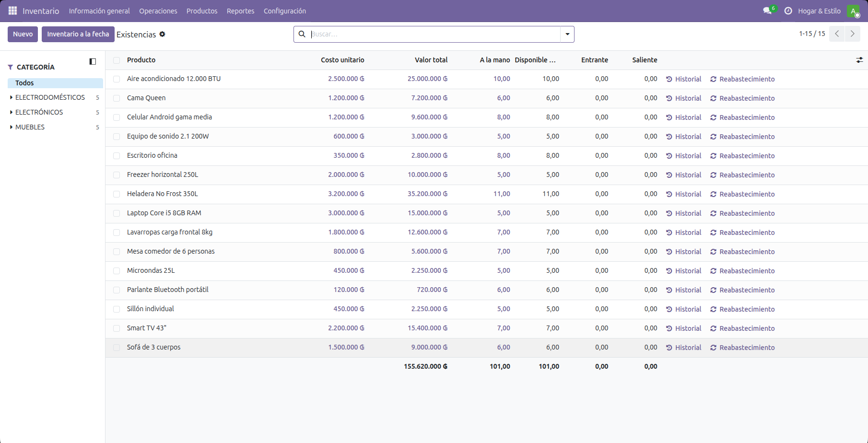Go to Información general menu
This screenshot has width=868, height=443.
point(99,11)
